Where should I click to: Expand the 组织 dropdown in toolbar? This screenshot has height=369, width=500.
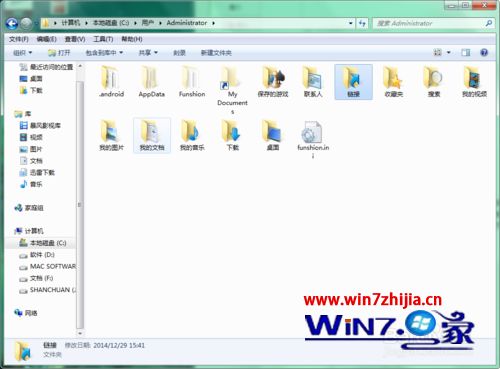[22, 53]
